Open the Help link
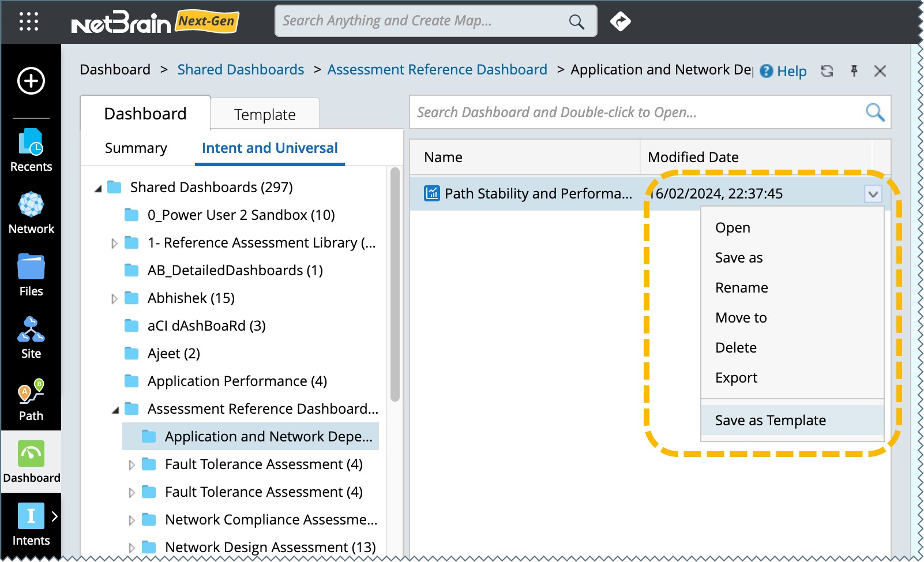Screen dimensions: 924x562 [x=784, y=71]
